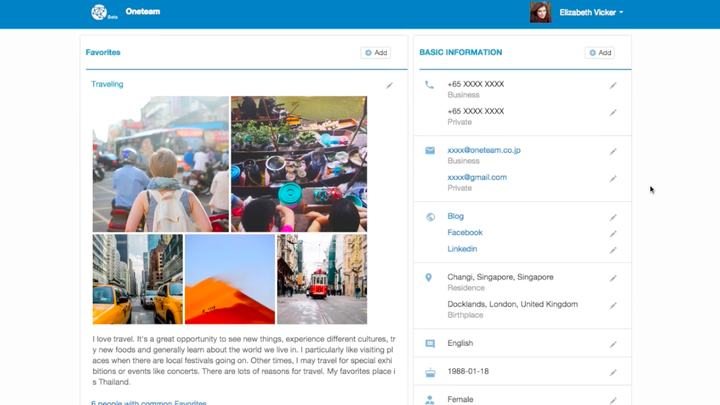Click the Oneteam globe logo
The height and width of the screenshot is (405, 720).
(99, 12)
